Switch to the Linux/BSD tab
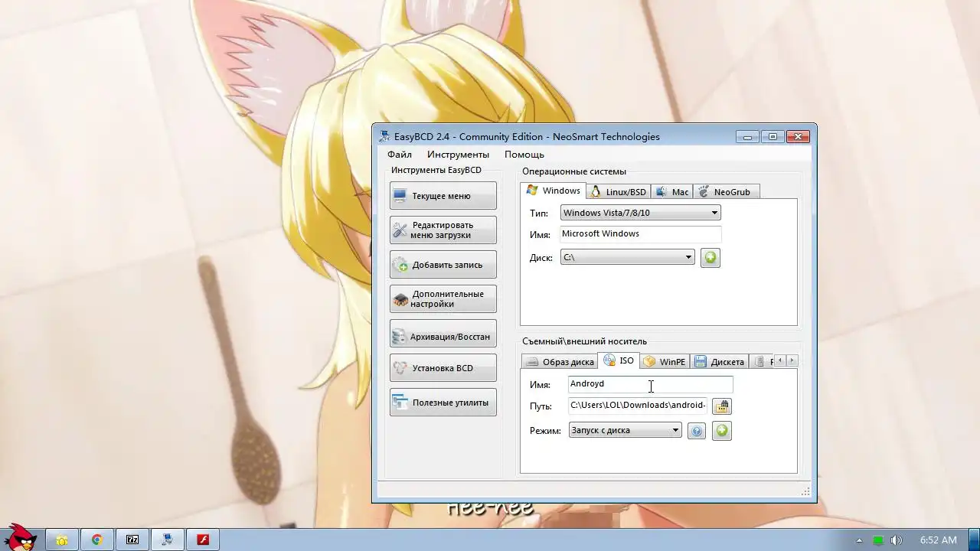Viewport: 980px width, 551px height. (619, 192)
